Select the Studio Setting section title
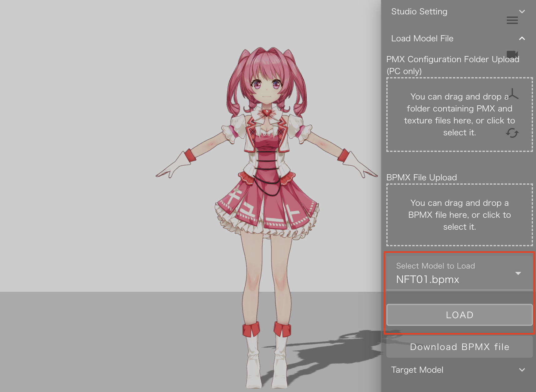Image resolution: width=536 pixels, height=392 pixels. point(419,12)
